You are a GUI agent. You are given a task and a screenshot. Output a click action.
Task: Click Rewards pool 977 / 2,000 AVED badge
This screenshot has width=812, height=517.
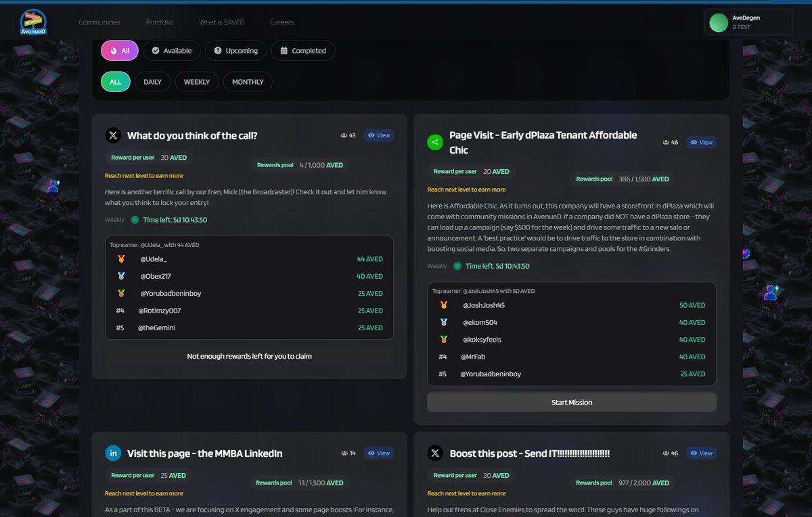pos(623,483)
